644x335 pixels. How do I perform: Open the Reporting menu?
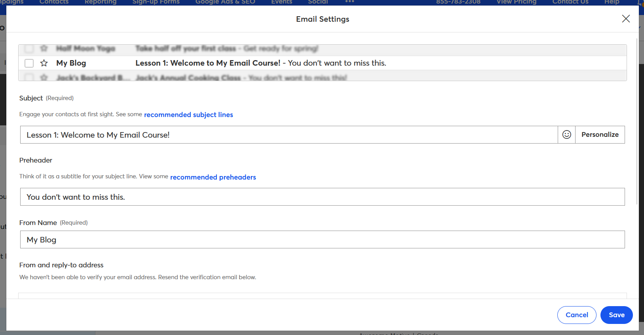[x=101, y=2]
